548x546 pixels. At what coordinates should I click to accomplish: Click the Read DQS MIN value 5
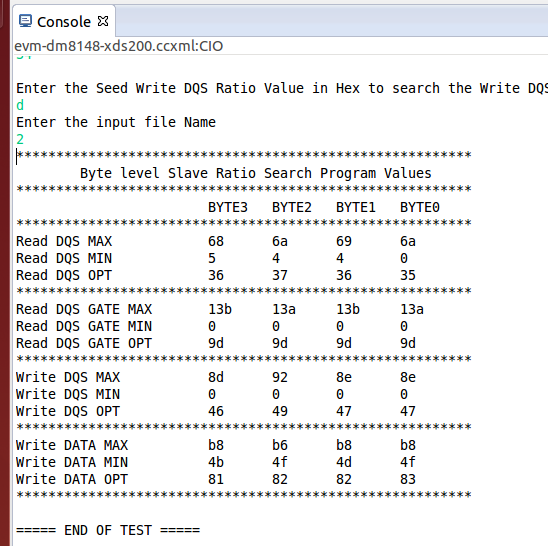(x=212, y=258)
